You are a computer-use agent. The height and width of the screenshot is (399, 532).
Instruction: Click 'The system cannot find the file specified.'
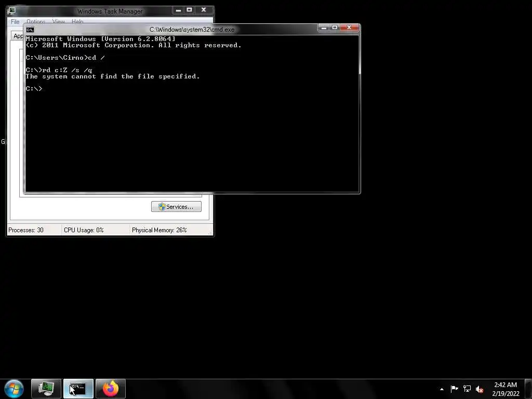(x=113, y=76)
